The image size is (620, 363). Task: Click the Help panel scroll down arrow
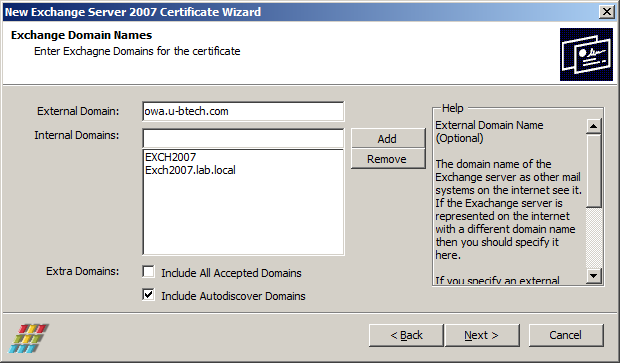point(594,276)
